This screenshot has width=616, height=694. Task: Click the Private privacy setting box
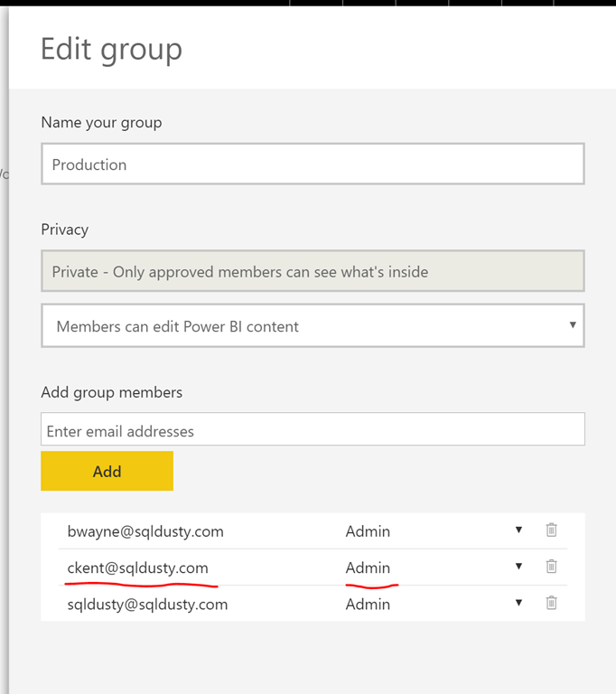point(313,271)
